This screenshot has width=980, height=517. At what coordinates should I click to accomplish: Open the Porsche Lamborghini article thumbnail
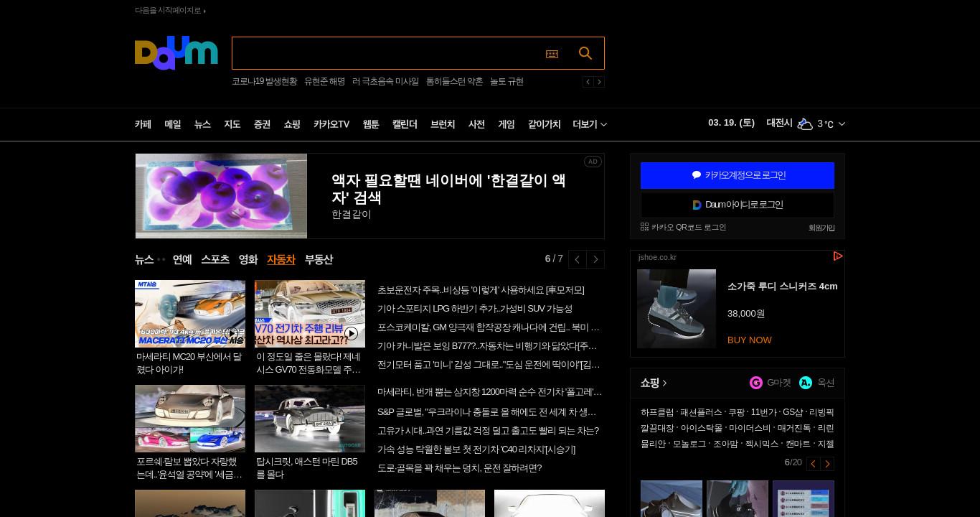tap(190, 419)
